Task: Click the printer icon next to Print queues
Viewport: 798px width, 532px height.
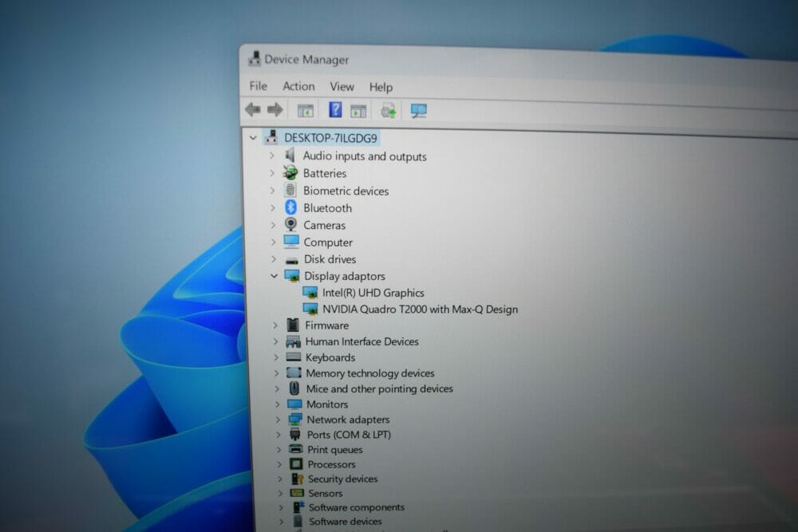Action: click(296, 449)
